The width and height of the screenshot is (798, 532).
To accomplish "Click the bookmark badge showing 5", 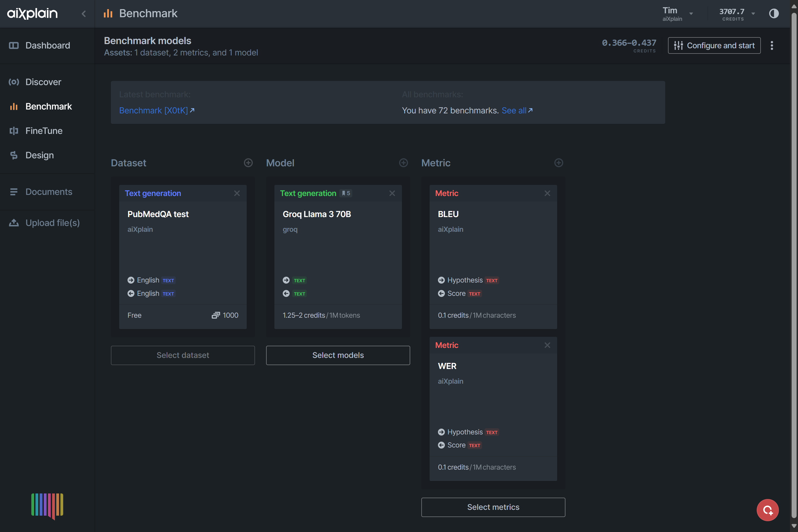I will [x=346, y=193].
